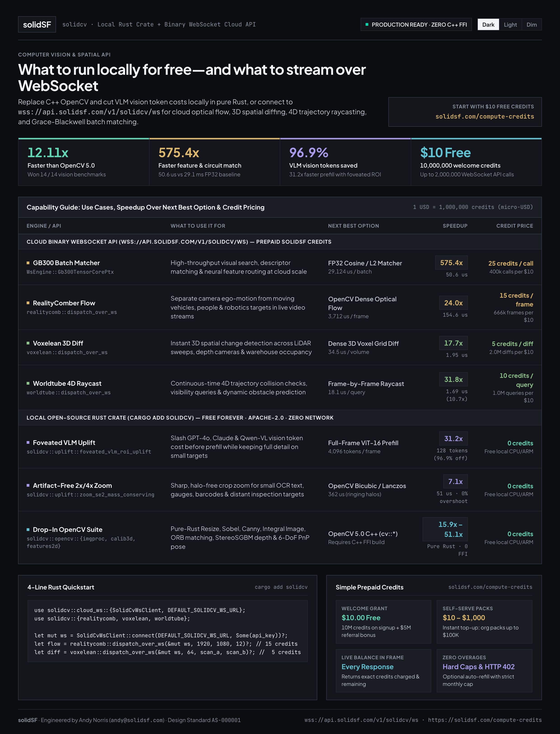Click the yellow marker beside RealityComber Flow
Viewport: 560px width, 734px height.
coord(28,303)
